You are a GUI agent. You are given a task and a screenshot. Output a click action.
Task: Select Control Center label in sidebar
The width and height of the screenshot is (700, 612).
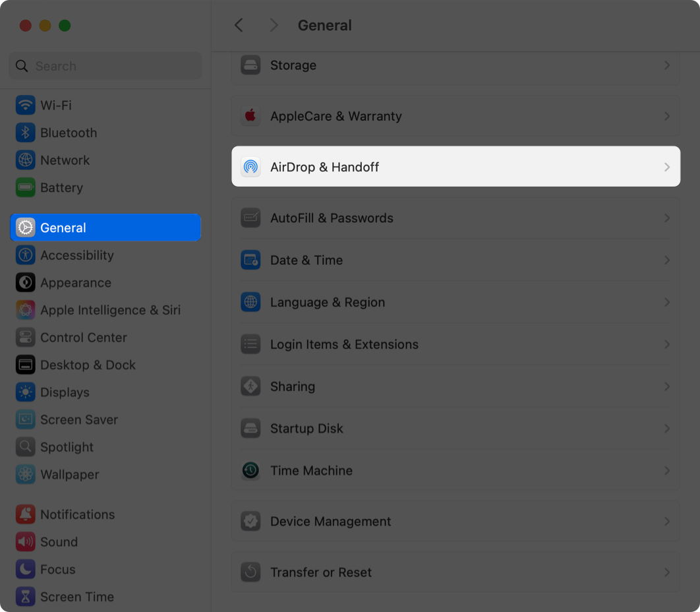tap(84, 337)
